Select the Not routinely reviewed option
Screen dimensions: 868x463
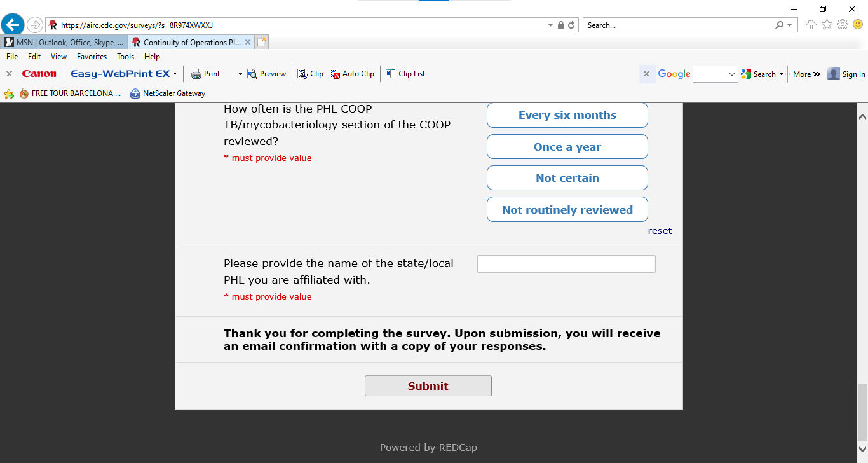coord(567,210)
